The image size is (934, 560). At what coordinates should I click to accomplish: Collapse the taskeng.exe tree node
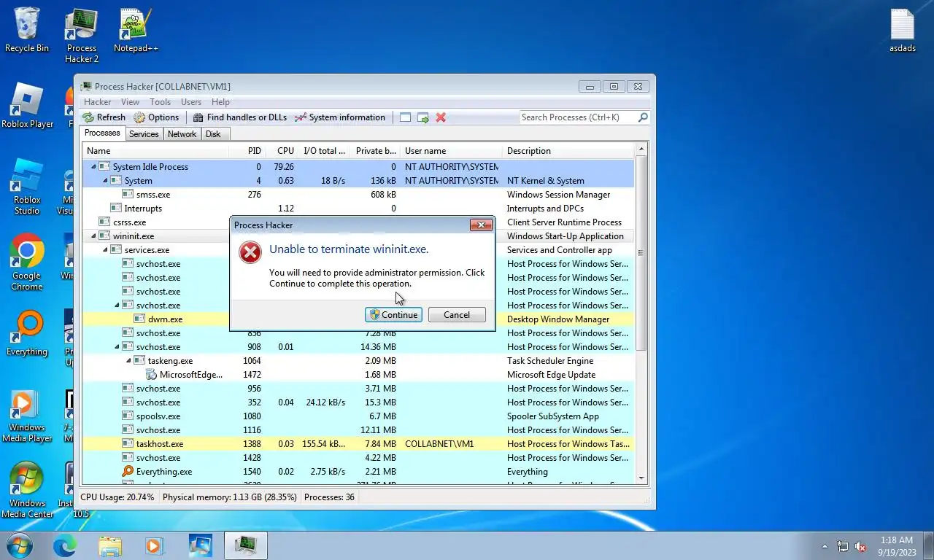128,361
